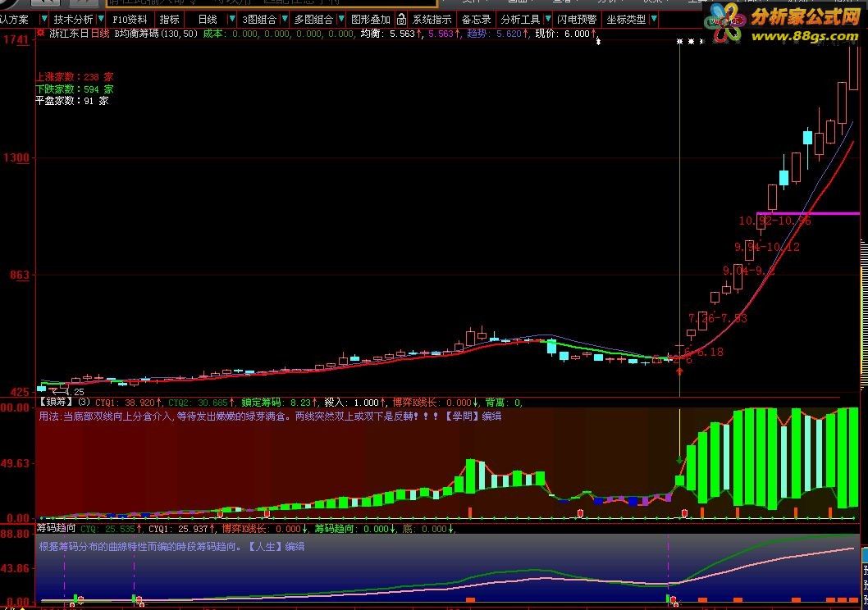Viewport: 868px width, 610px height.
Task: Click the 筹码趋向 indicator title
Action: coord(56,528)
